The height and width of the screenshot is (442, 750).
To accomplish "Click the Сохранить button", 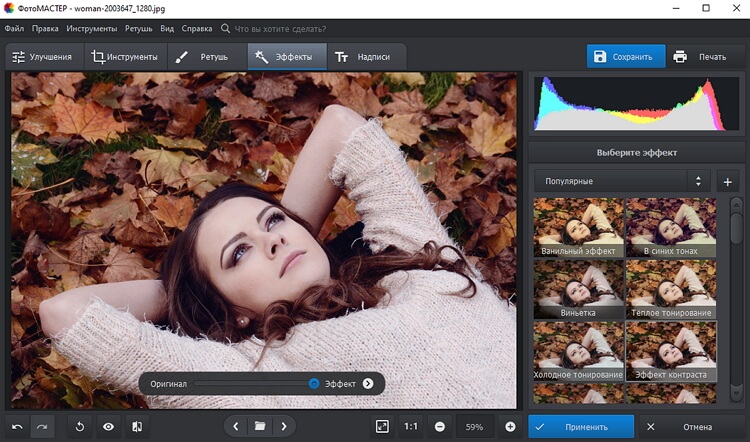I will pos(625,57).
